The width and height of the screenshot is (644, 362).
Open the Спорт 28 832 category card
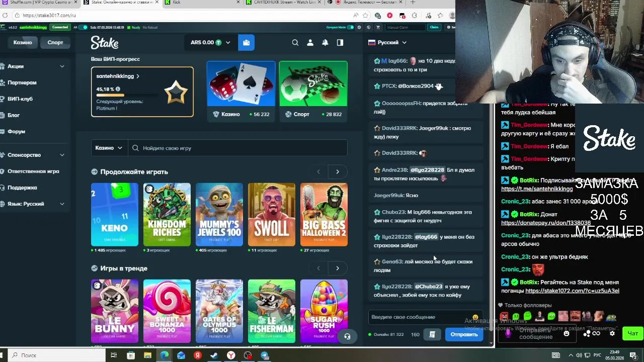(313, 91)
